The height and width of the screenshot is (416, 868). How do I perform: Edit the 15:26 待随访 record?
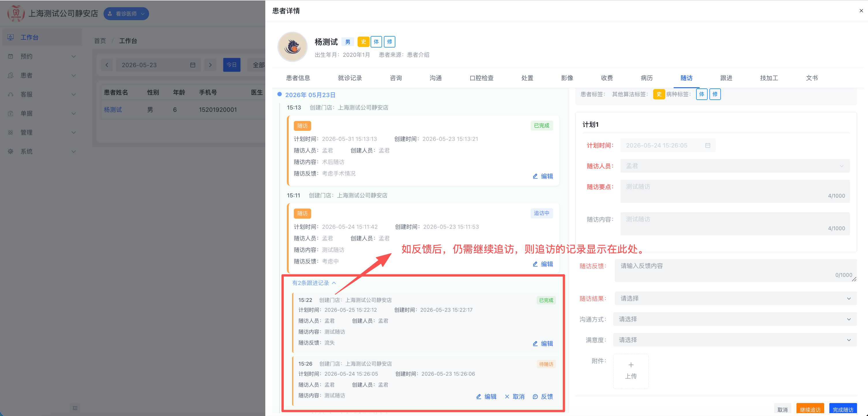coord(486,397)
